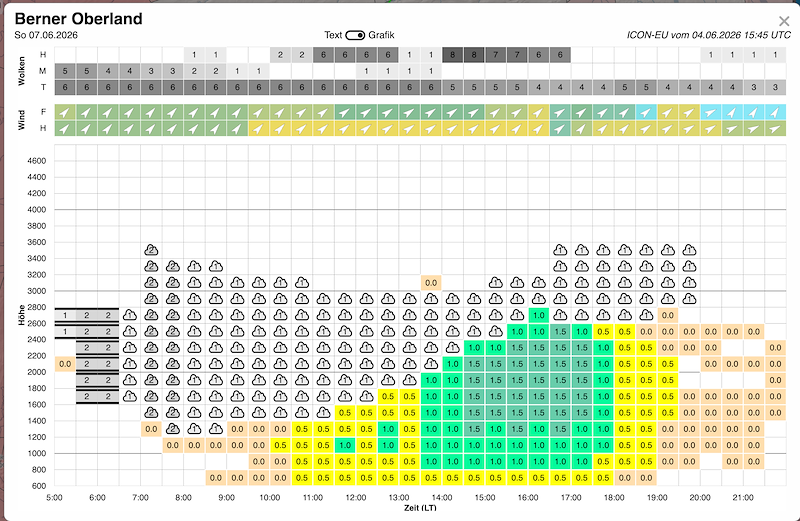Click the lowest cloud icon in the 14:00 column
This screenshot has width=800, height=521.
coord(453,348)
